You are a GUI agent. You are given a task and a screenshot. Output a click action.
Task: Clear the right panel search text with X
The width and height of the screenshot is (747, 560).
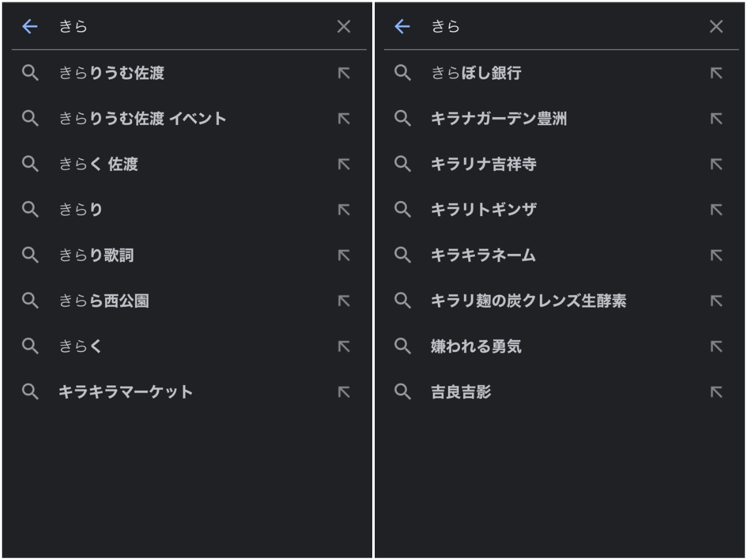coord(716,26)
